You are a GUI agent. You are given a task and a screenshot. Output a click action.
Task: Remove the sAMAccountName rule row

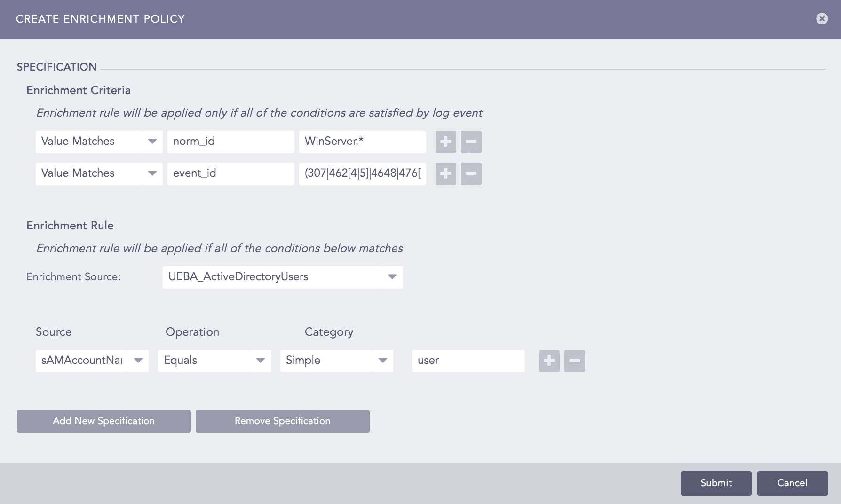tap(574, 361)
